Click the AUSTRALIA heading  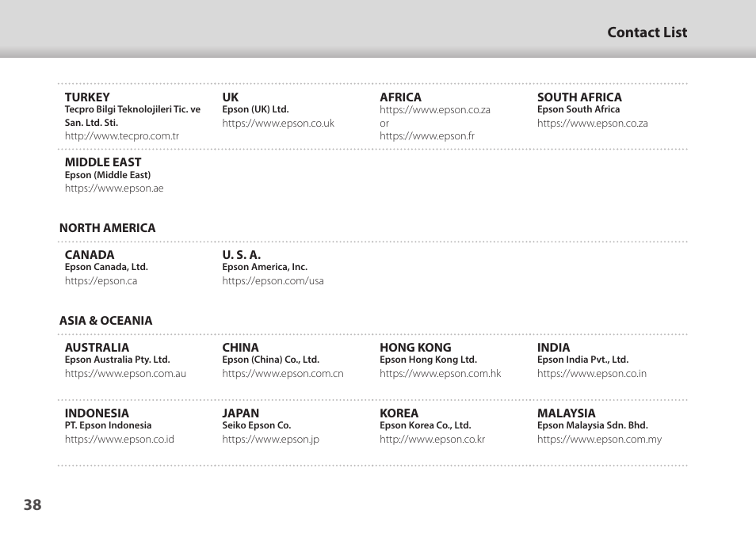coord(97,348)
